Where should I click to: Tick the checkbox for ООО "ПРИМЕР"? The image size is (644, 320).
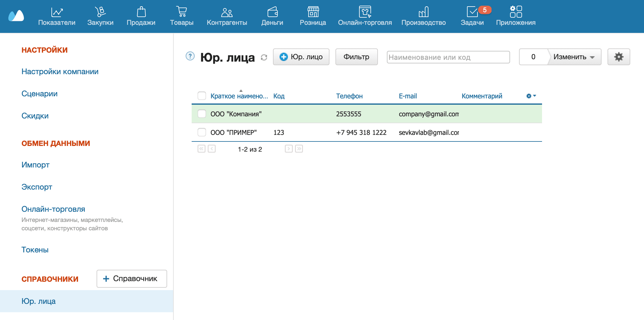click(202, 132)
